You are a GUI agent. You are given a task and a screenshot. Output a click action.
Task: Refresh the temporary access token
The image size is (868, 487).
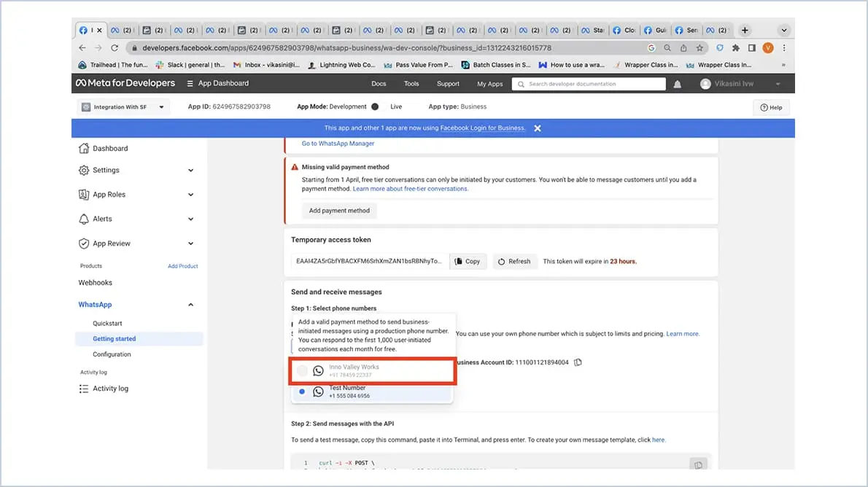(514, 262)
